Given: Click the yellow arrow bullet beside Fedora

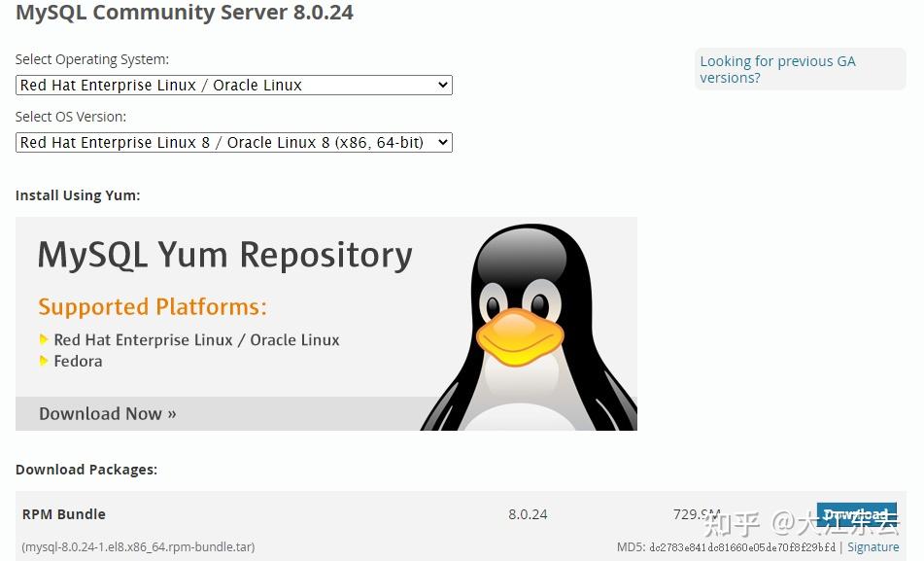Looking at the screenshot, I should coord(44,362).
